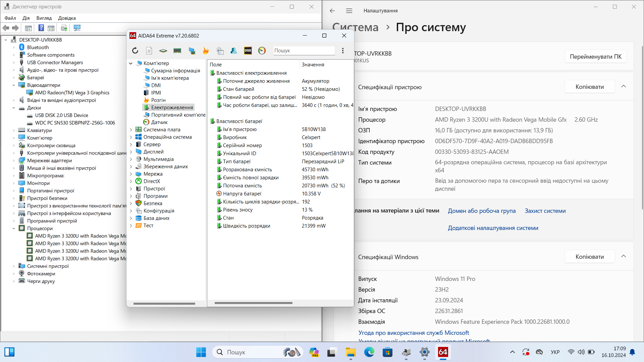Click notification bell in system tray

[632, 352]
